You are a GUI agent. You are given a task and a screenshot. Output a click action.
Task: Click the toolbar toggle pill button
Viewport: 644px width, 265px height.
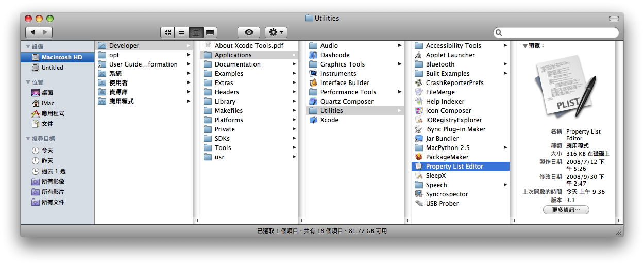coord(614,18)
